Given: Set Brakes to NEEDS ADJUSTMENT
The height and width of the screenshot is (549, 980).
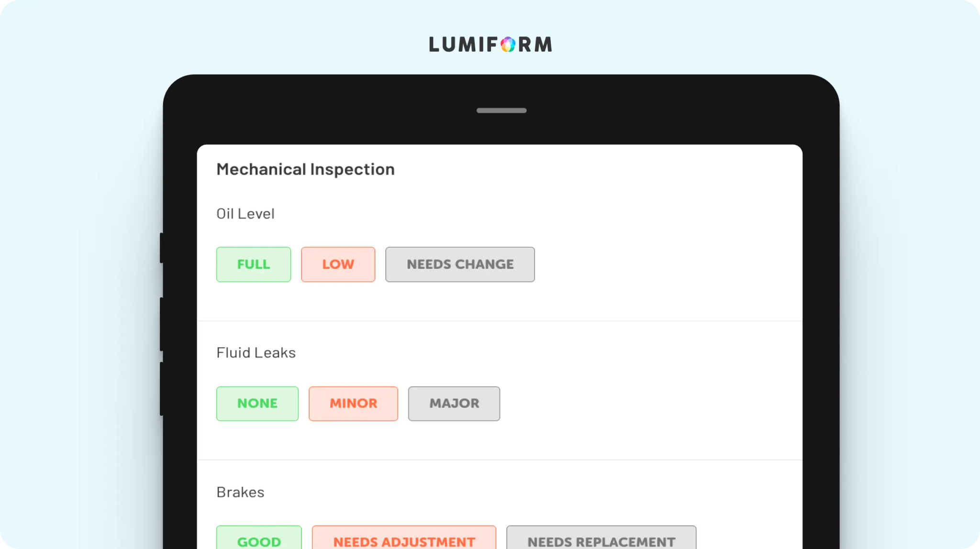Looking at the screenshot, I should click(x=404, y=538).
